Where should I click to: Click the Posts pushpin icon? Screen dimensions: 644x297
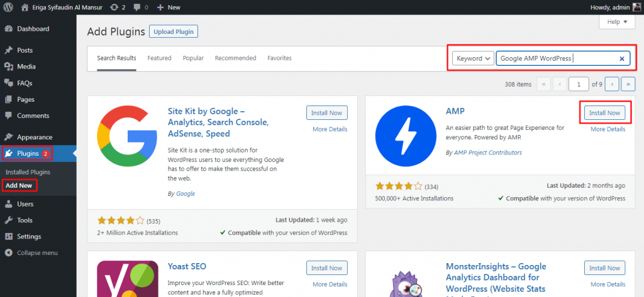[x=8, y=50]
